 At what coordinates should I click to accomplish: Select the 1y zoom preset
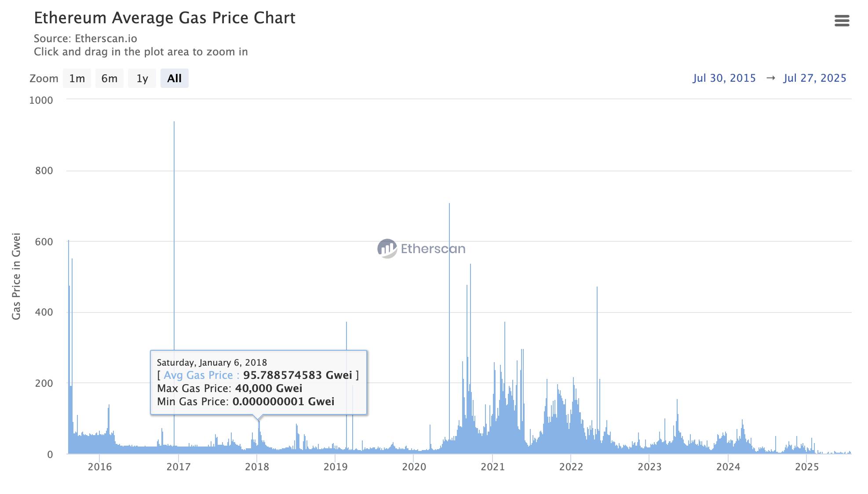tap(142, 78)
